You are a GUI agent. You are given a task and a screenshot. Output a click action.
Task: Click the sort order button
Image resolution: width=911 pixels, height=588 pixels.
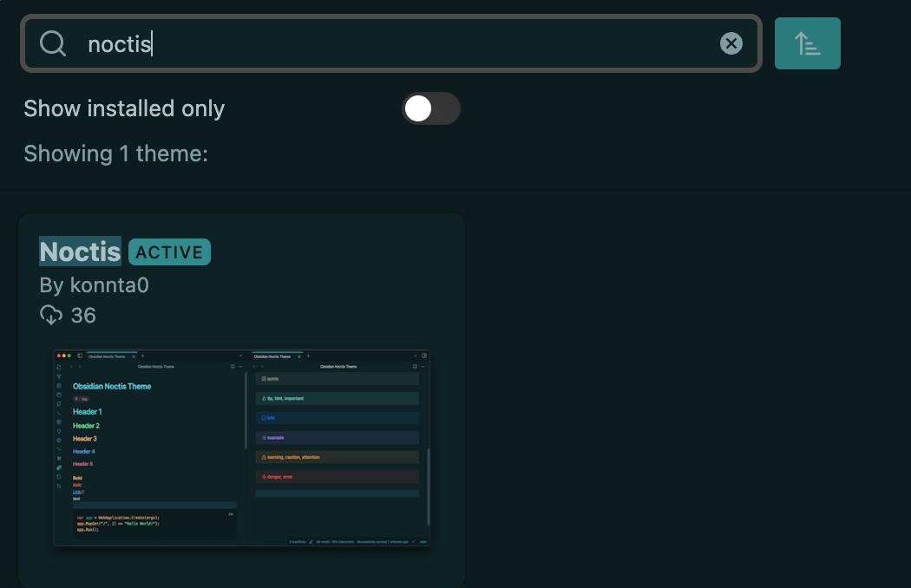807,43
